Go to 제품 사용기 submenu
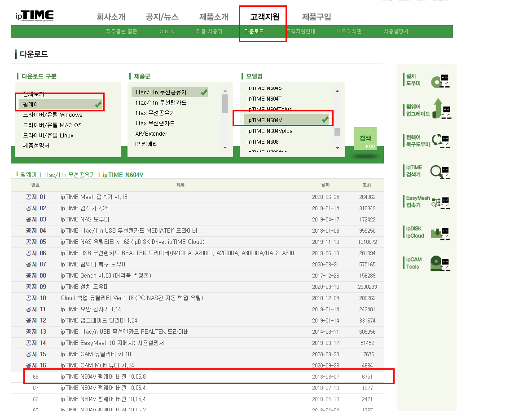 [209, 31]
